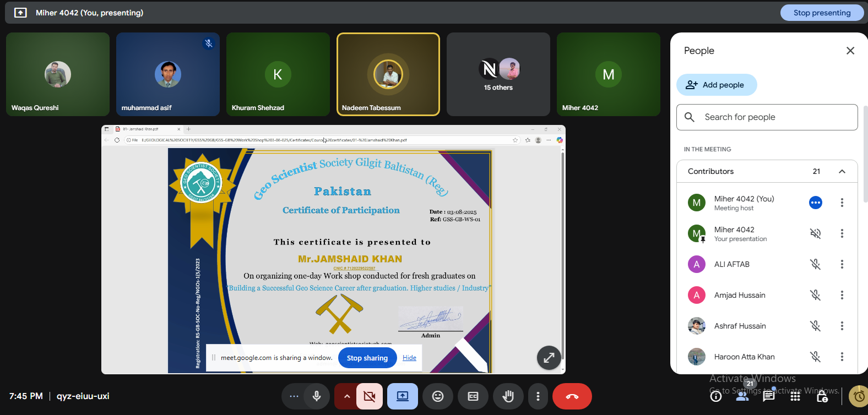Click the 'Your presentation' label

point(740,239)
